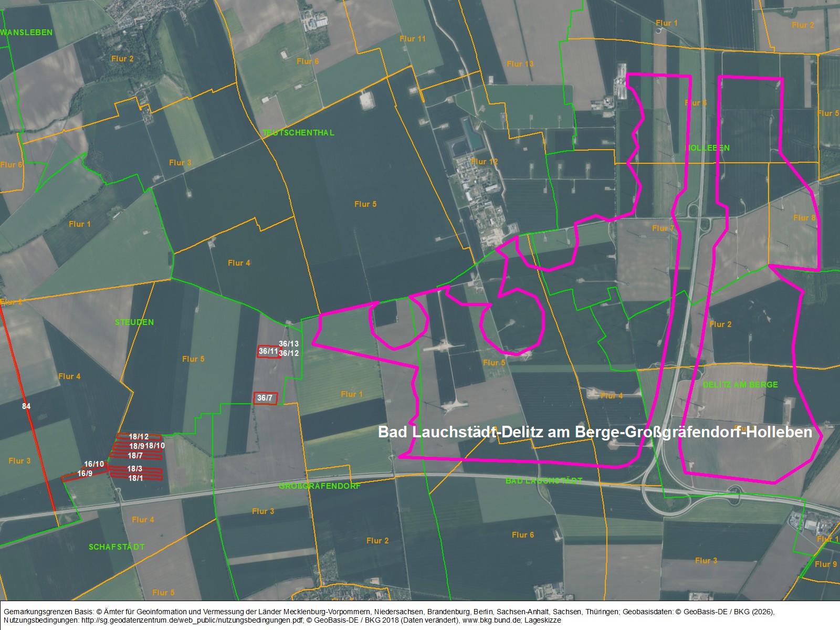
Task: Select the STEUDEN district label
Action: pyautogui.click(x=134, y=322)
